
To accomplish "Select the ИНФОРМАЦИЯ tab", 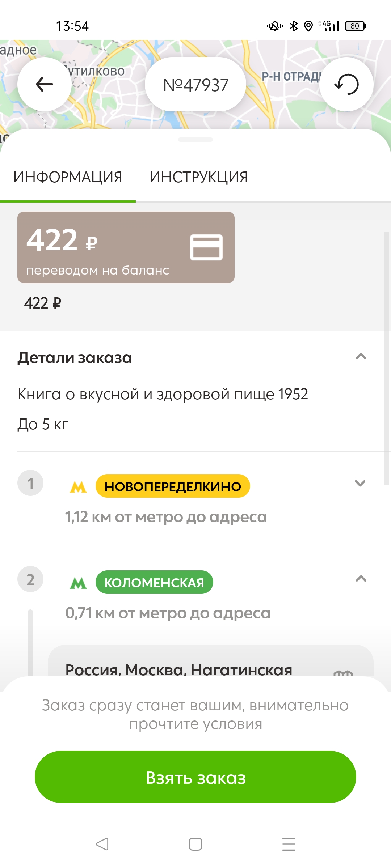I will pyautogui.click(x=68, y=177).
